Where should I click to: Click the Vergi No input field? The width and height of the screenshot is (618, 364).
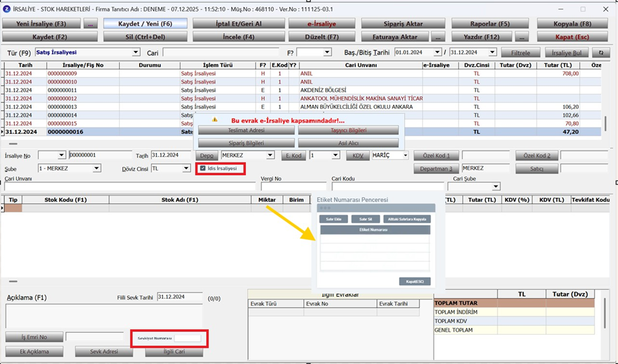293,186
